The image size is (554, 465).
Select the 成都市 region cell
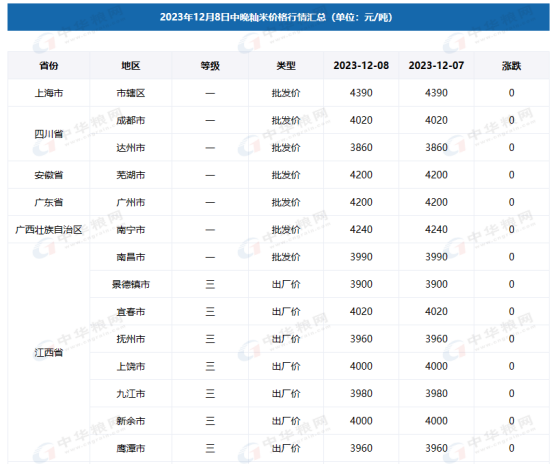click(131, 120)
